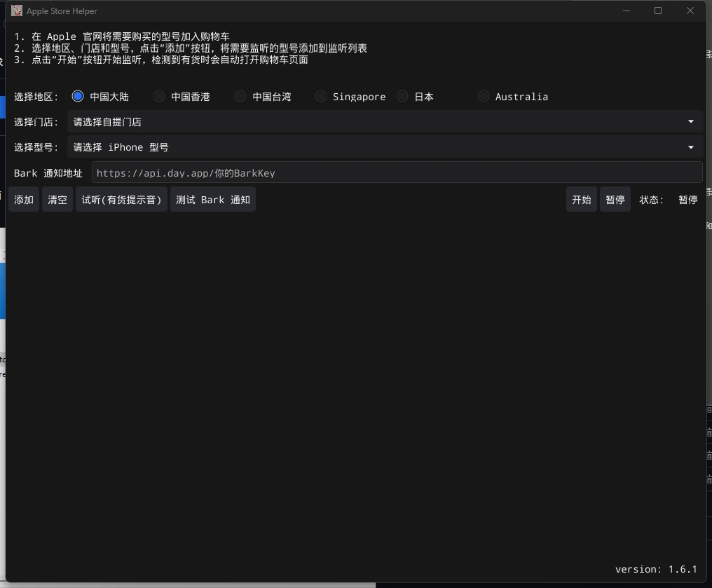
Task: Click the Apple Store Helper title bar icon
Action: 15,11
